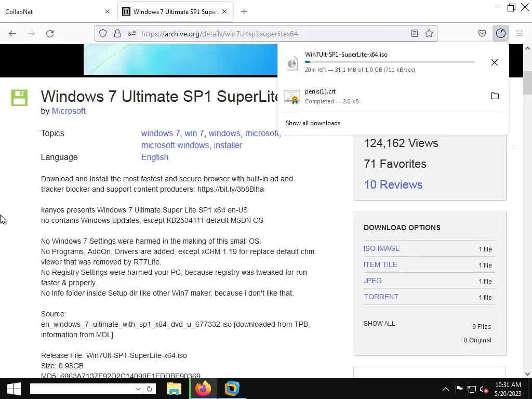The width and height of the screenshot is (532, 399).
Task: Go back to the previous page
Action: click(12, 34)
